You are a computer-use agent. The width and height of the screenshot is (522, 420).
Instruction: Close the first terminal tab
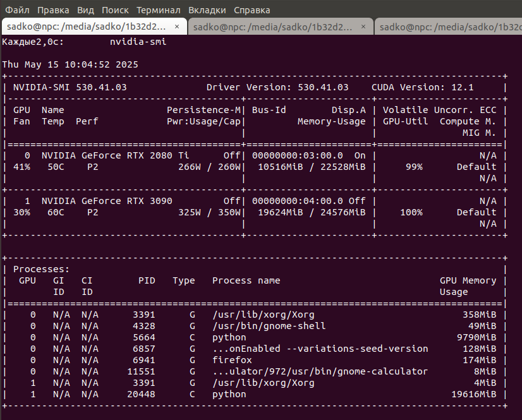point(177,27)
